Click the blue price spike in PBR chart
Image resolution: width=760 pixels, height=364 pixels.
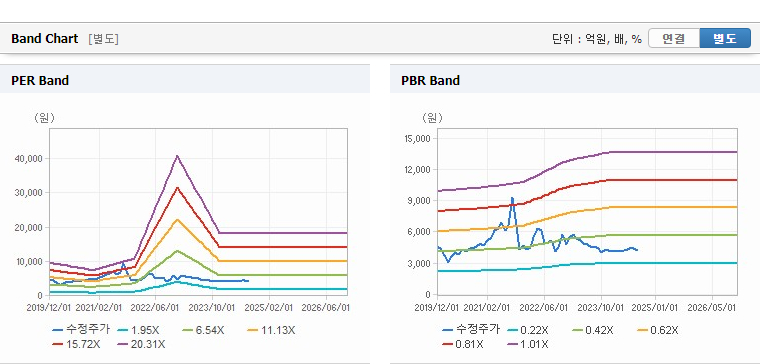click(512, 198)
